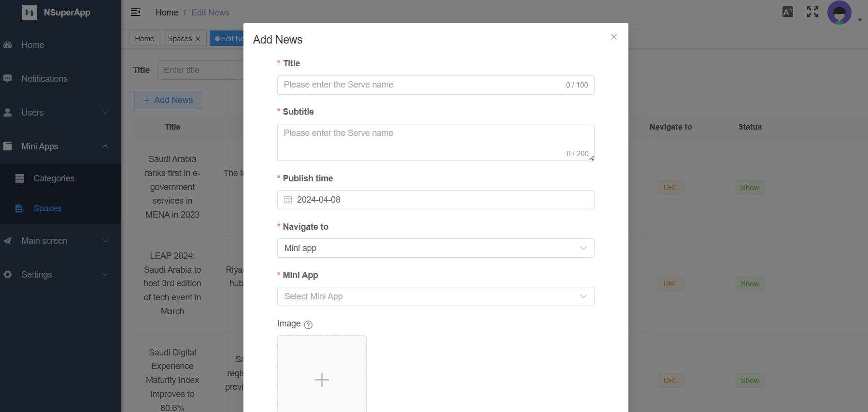868x412 pixels.
Task: Expand the Main screen sidebar menu
Action: pos(60,241)
